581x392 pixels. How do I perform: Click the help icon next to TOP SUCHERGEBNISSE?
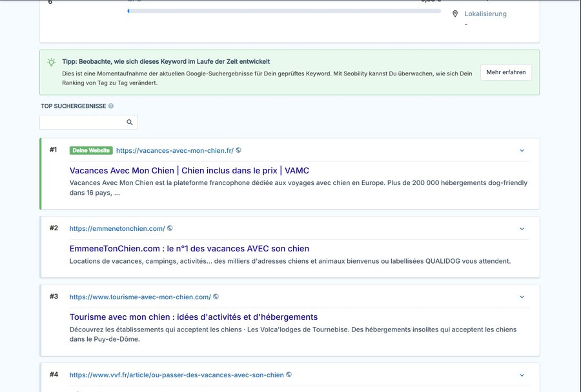[111, 106]
